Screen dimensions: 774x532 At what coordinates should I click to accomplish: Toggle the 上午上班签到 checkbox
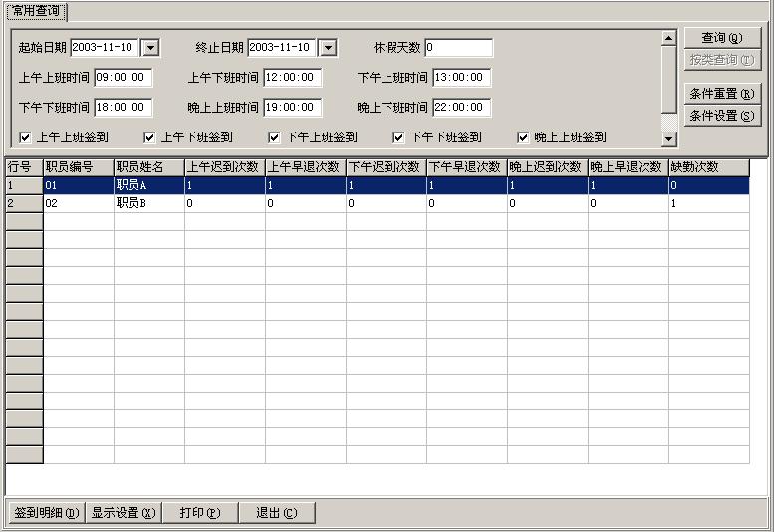click(26, 137)
